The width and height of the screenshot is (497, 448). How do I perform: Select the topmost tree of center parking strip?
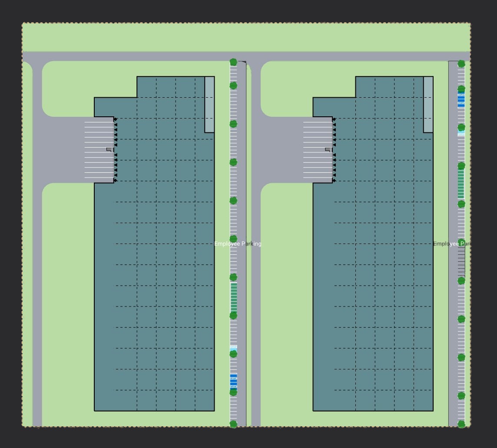coord(233,62)
